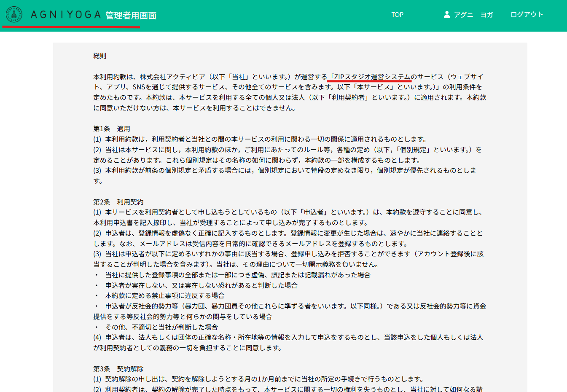Click the 管理者用画面 header title

131,16
